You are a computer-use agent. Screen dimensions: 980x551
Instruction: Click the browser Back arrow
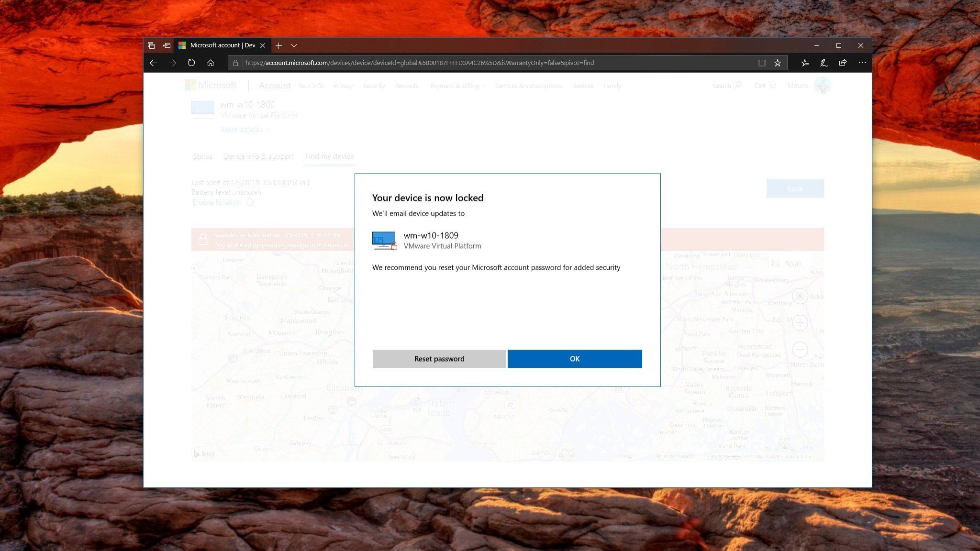pyautogui.click(x=153, y=63)
